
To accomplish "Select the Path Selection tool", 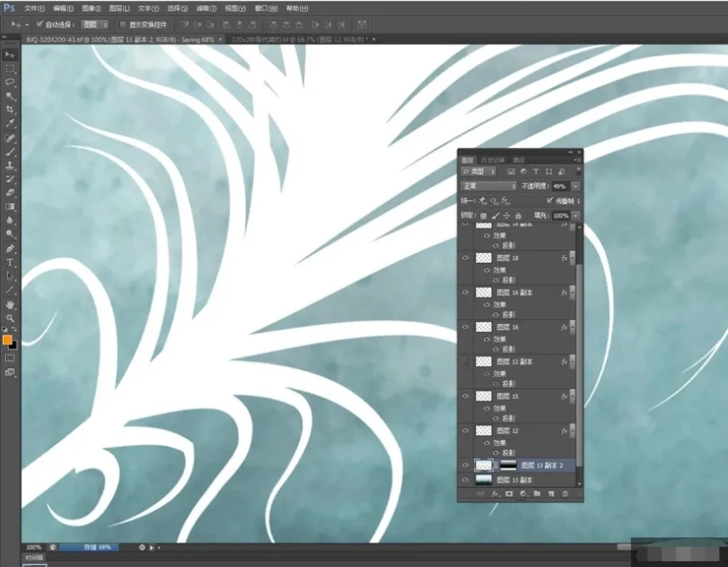I will pyautogui.click(x=9, y=277).
